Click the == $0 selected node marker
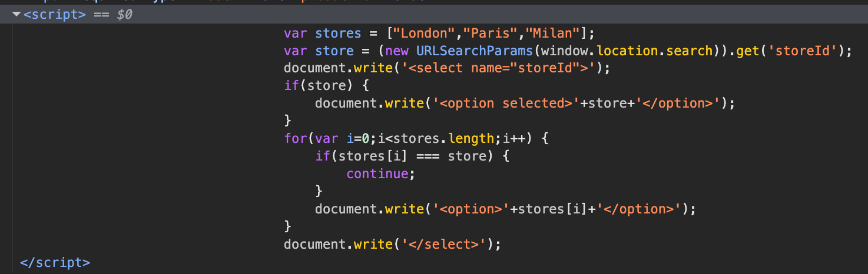Image resolution: width=868 pixels, height=274 pixels. tap(113, 15)
